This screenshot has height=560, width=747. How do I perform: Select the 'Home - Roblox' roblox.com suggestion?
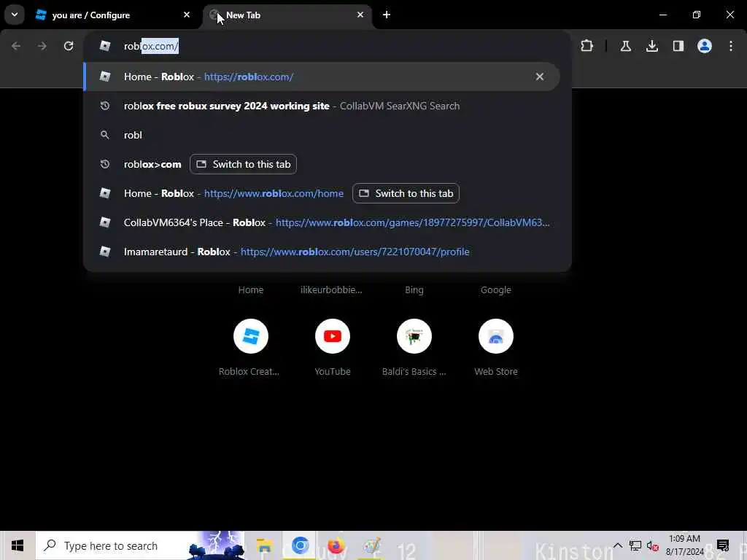click(x=322, y=77)
